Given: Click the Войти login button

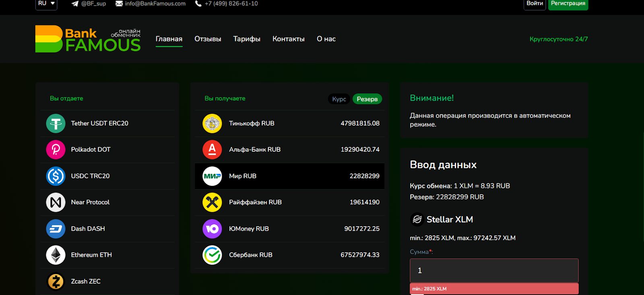Looking at the screenshot, I should pos(535,4).
